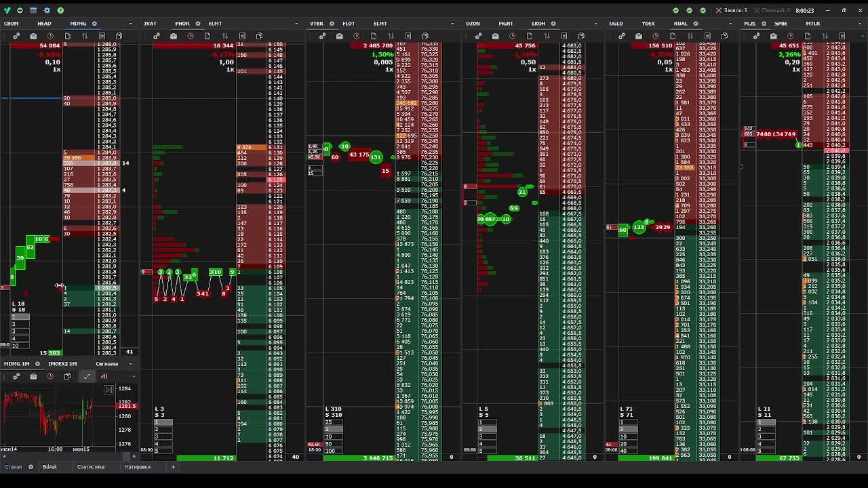
Task: Click up-down arrows icon in VTBR panel
Action: click(391, 36)
